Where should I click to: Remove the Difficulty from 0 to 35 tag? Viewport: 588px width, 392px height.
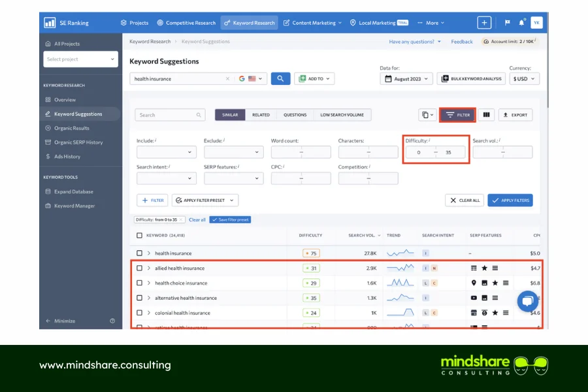pyautogui.click(x=181, y=220)
